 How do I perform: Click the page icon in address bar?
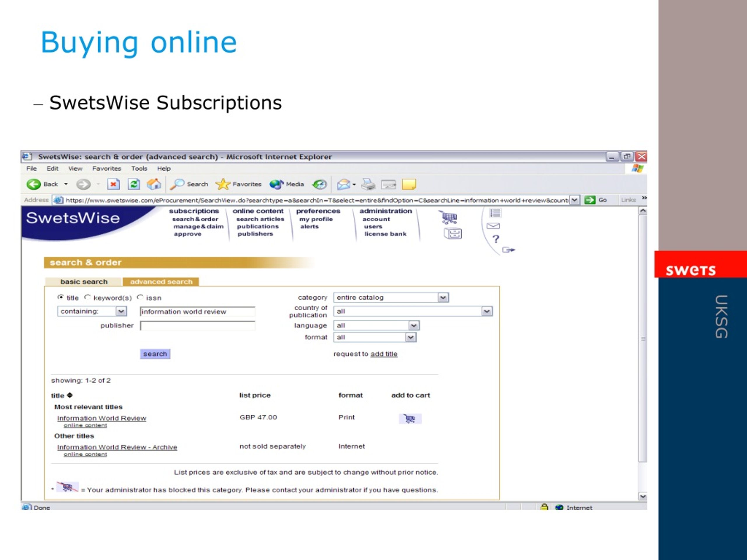tap(58, 200)
